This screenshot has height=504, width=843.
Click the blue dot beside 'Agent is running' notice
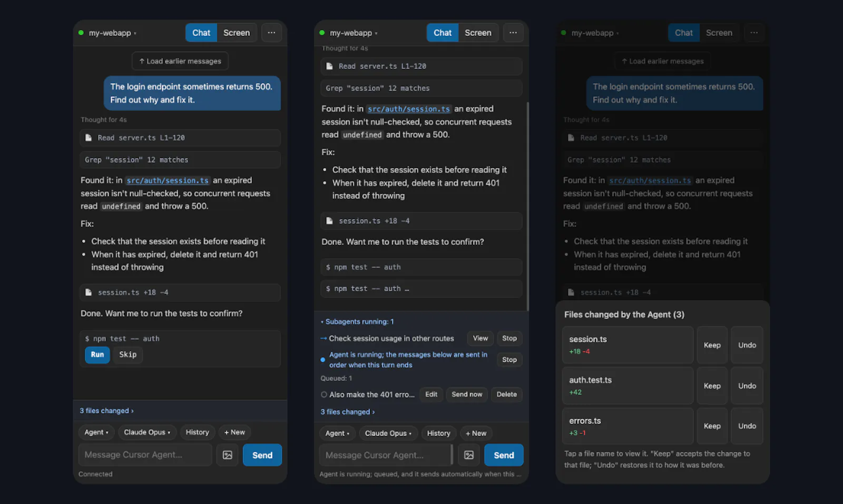pos(323,360)
